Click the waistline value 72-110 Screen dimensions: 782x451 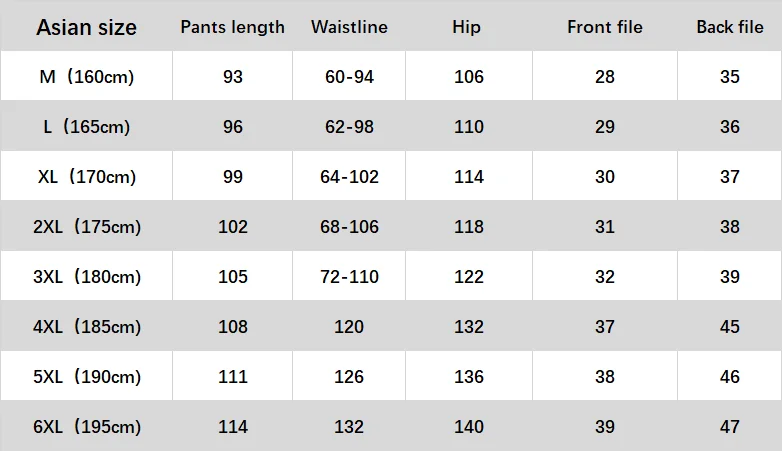[x=349, y=276]
